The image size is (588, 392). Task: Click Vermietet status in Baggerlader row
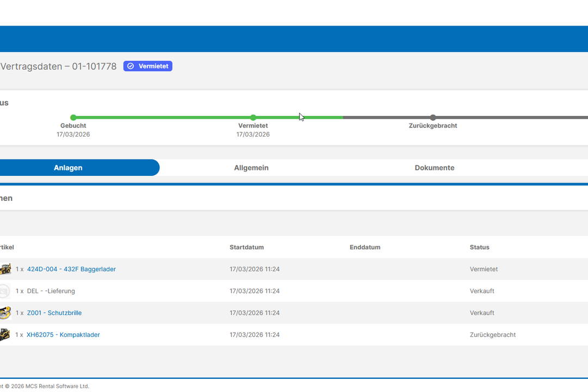pos(484,269)
